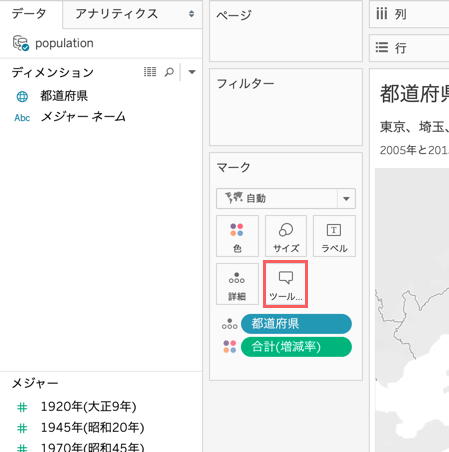Open the 詳細 detail button

tap(237, 284)
